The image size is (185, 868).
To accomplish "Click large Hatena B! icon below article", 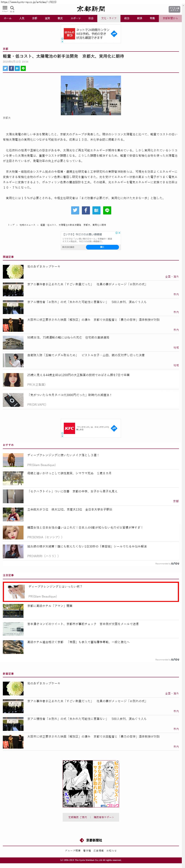I will (96, 210).
